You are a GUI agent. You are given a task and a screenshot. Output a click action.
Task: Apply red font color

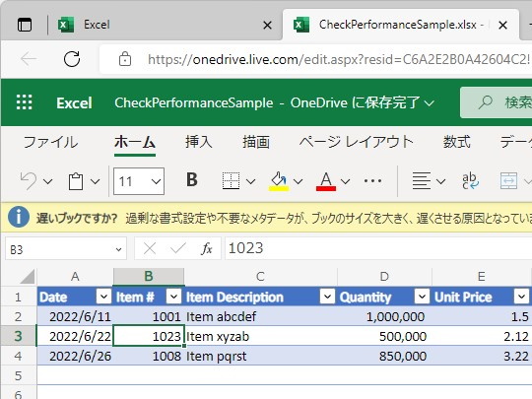(x=326, y=181)
